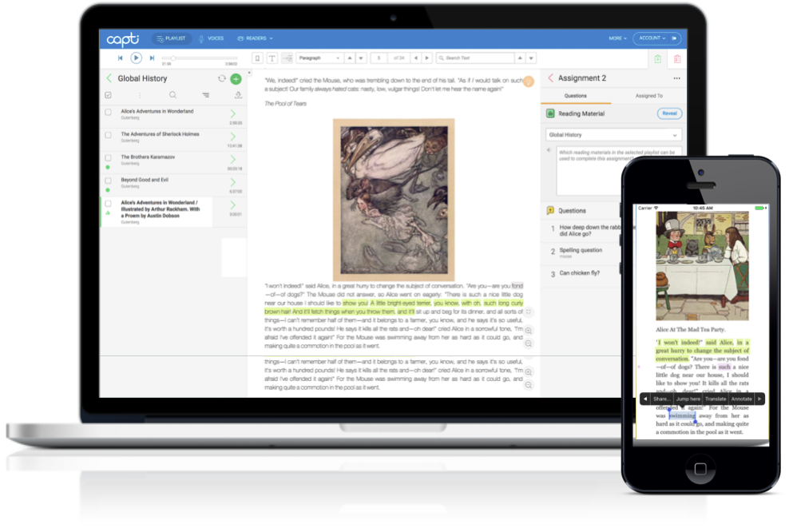Open the red assignment clipboard icon
This screenshot has height=532, width=789.
tap(677, 59)
